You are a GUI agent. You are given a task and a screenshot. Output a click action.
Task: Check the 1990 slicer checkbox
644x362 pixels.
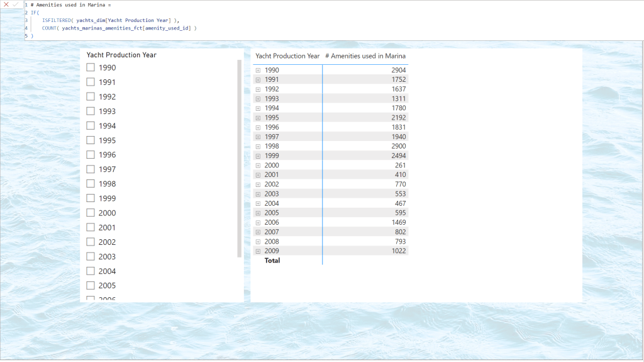point(91,67)
